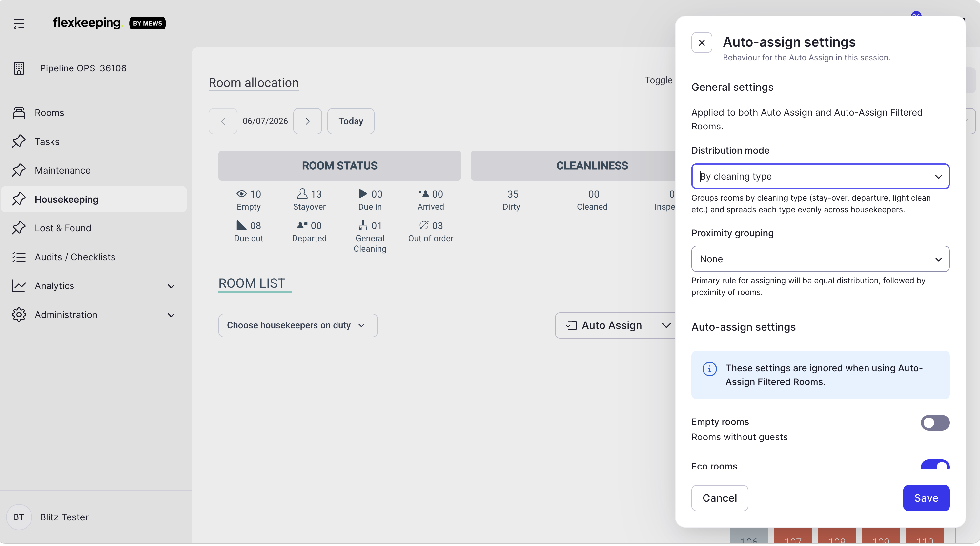This screenshot has width=980, height=546.
Task: Filter by Departed icon
Action: tap(302, 225)
